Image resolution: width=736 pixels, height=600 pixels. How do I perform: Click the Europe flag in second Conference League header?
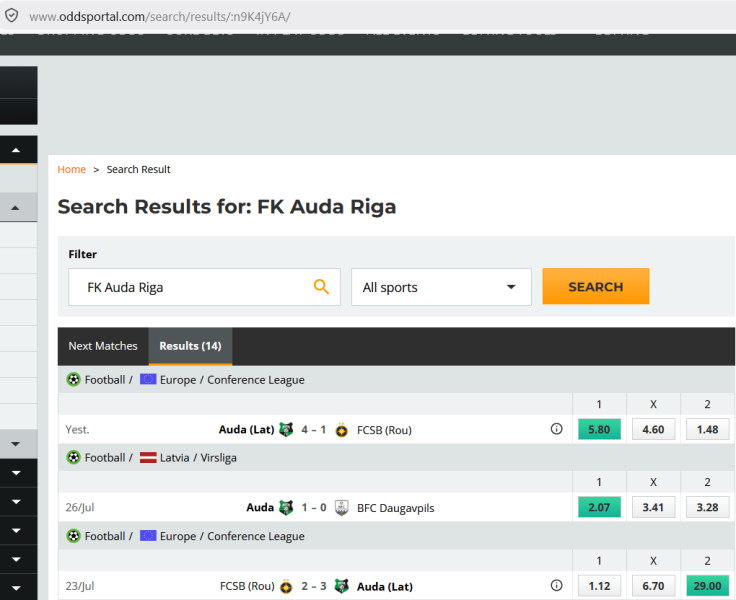[148, 536]
